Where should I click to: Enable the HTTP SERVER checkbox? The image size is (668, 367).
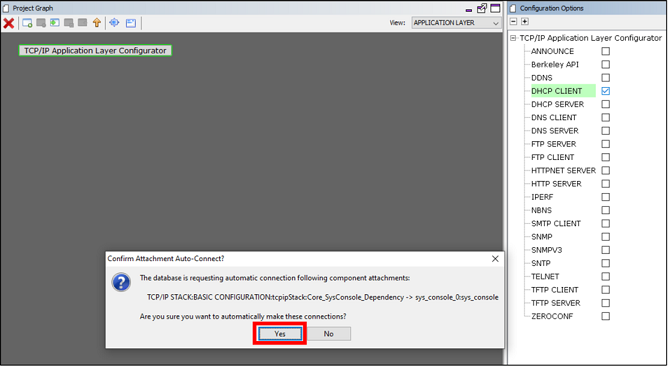coord(605,184)
